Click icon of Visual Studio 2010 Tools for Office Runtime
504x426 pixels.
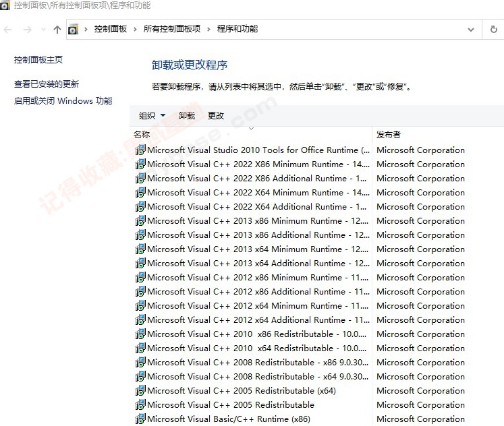(x=140, y=150)
